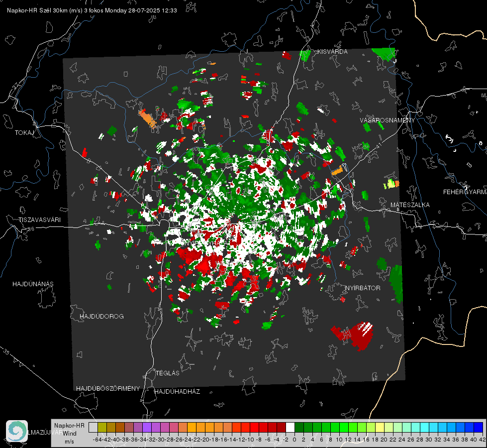Click the Wind legend label
This screenshot has width=487, height=448.
(x=70, y=434)
